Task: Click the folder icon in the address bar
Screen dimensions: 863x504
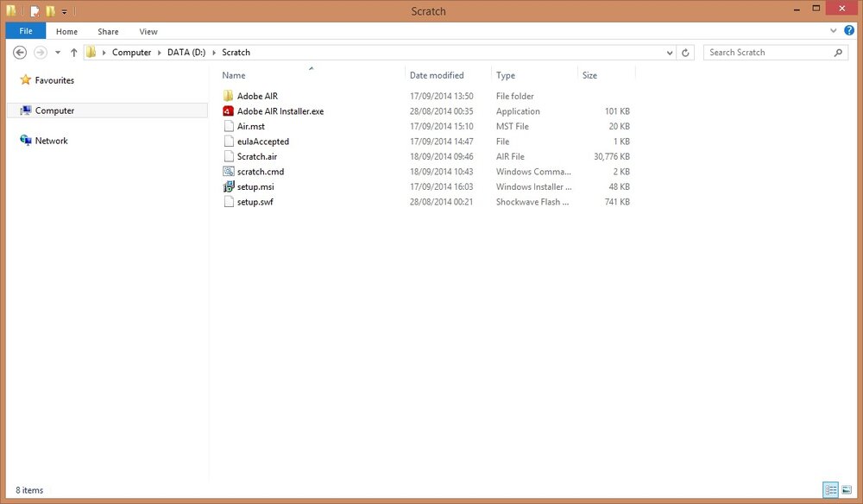Action: pos(91,53)
